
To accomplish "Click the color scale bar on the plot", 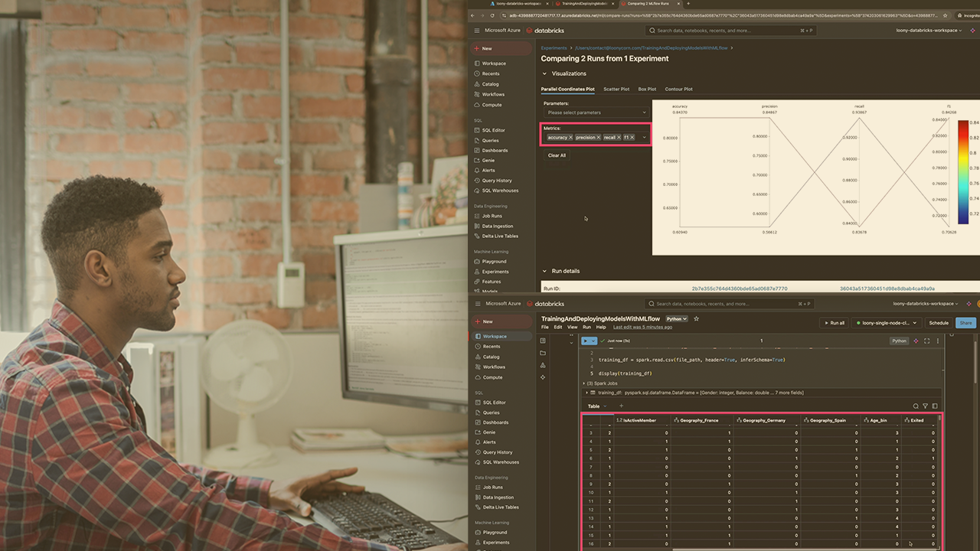I will click(963, 171).
